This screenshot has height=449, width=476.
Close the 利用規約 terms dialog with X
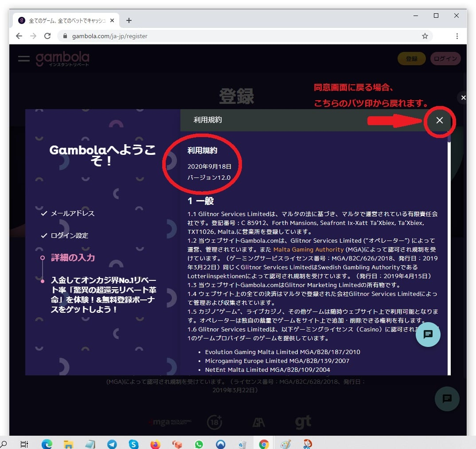439,120
